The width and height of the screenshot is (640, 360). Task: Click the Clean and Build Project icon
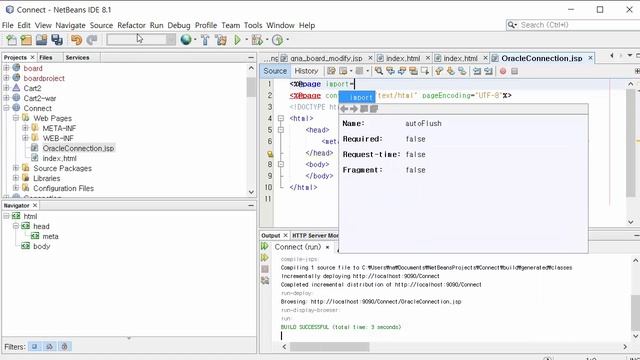pyautogui.click(x=221, y=40)
